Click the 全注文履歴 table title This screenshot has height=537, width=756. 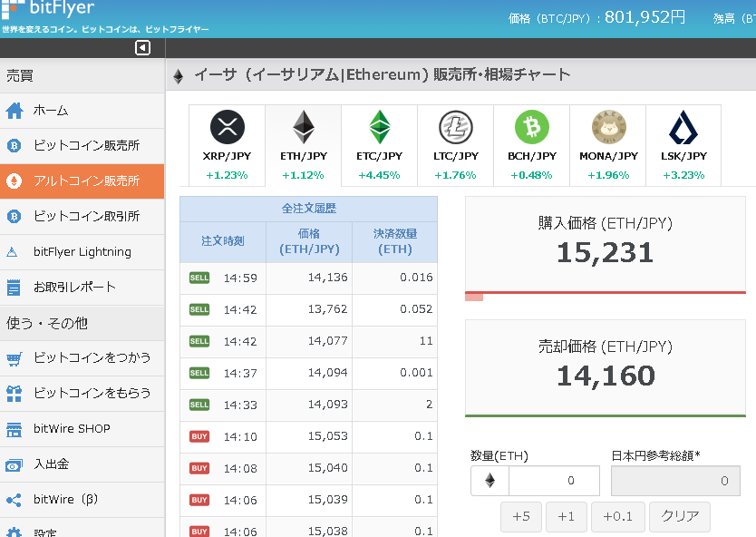308,209
